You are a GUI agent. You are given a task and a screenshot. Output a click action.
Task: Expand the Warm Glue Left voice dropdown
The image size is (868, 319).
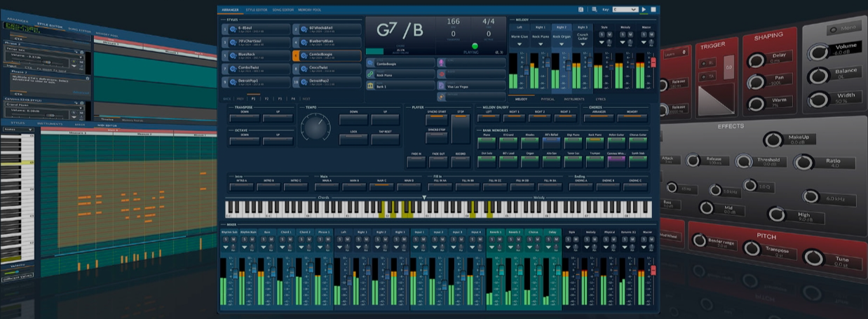pyautogui.click(x=520, y=45)
